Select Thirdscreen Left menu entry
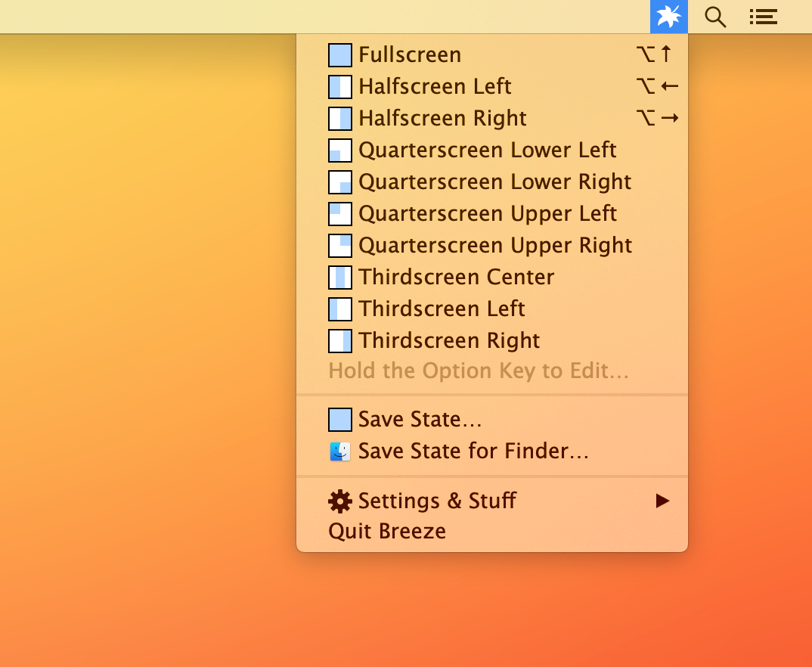The image size is (812, 667). (442, 309)
